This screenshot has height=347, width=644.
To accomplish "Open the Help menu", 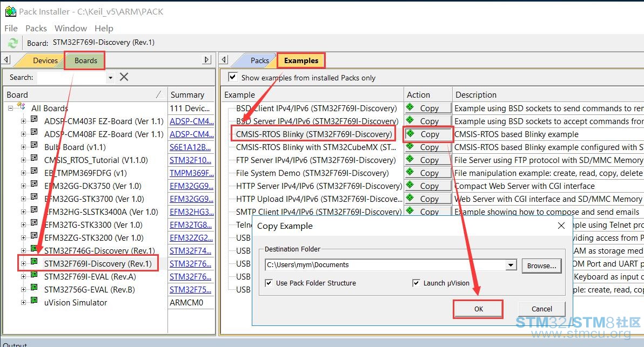I will click(x=104, y=28).
